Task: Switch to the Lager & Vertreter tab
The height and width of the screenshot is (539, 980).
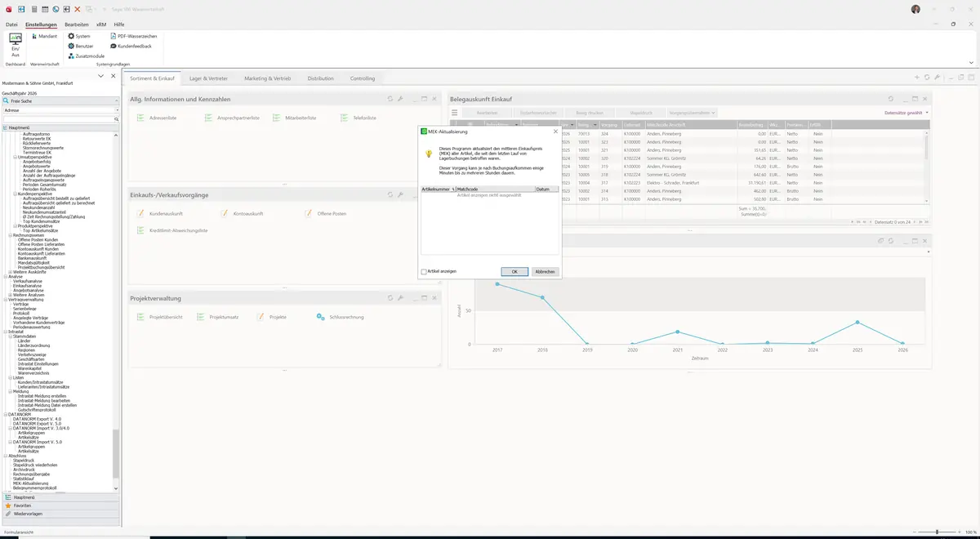Action: (x=208, y=78)
